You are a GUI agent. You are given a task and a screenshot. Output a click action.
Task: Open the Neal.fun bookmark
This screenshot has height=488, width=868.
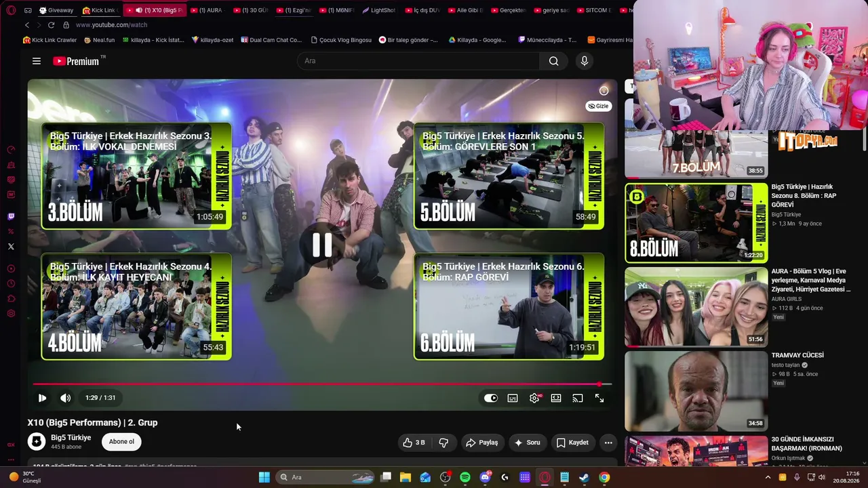(x=100, y=40)
